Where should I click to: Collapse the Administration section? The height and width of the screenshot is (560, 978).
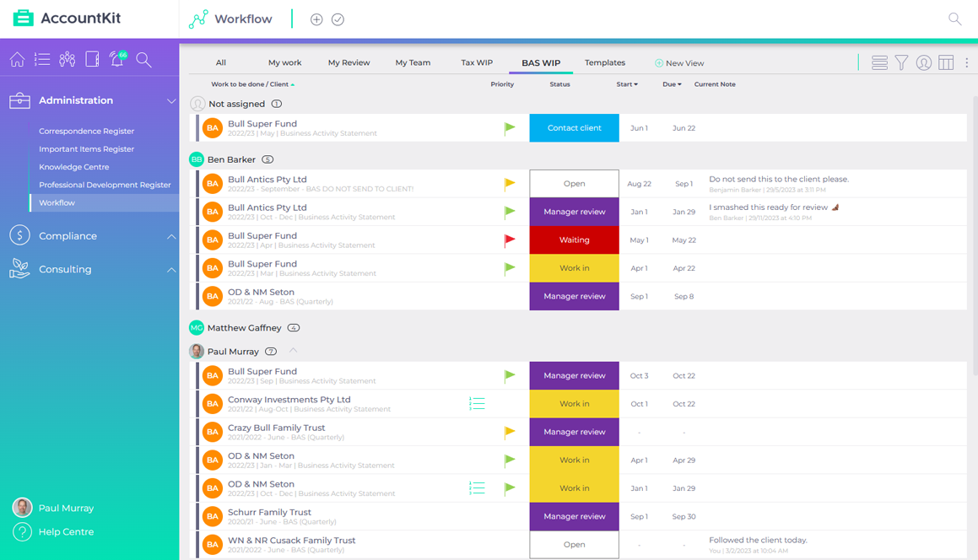tap(171, 100)
